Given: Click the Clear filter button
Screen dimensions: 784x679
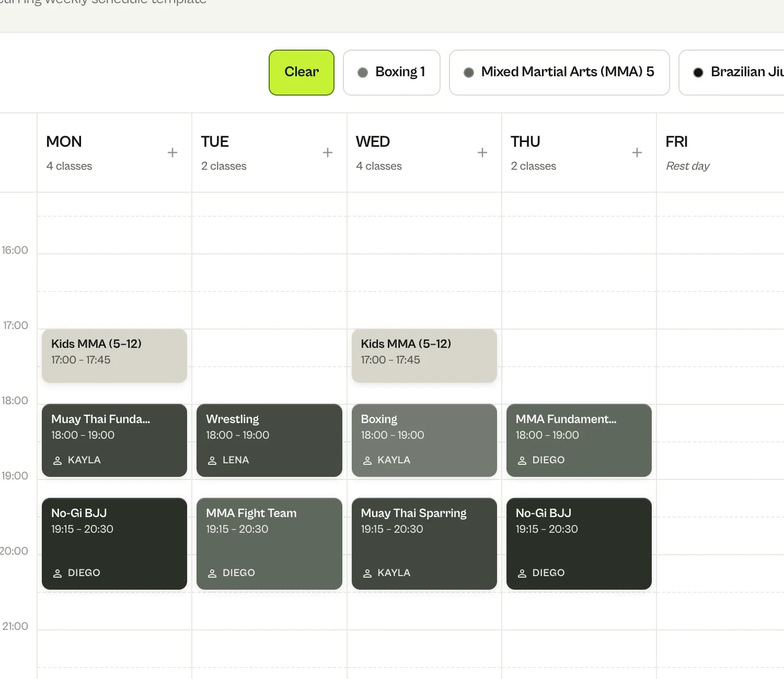Looking at the screenshot, I should pos(302,73).
